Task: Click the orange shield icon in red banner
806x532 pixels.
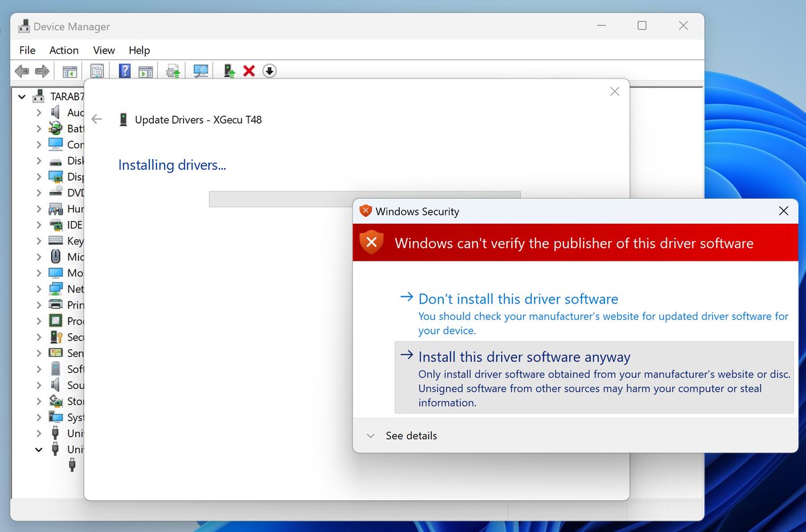Action: (x=371, y=242)
